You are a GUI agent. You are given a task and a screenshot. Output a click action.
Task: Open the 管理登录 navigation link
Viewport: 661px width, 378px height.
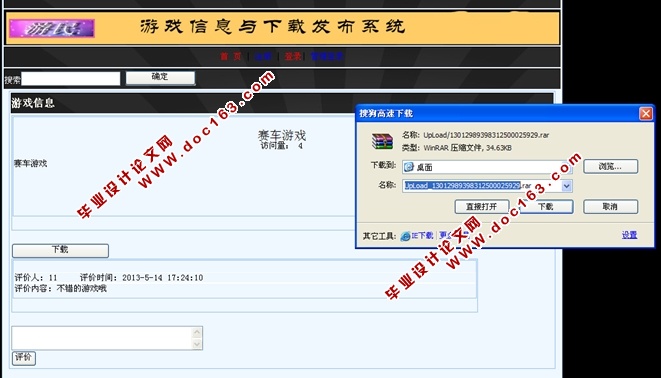[x=327, y=56]
